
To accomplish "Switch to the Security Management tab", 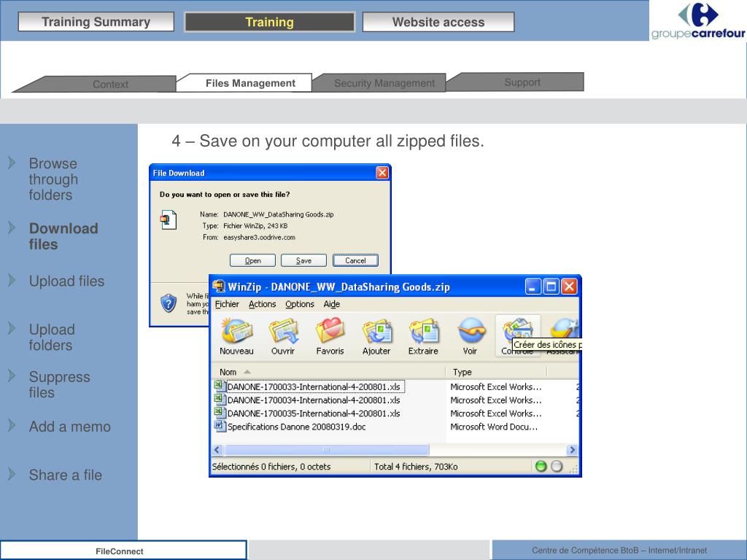I will pos(384,83).
